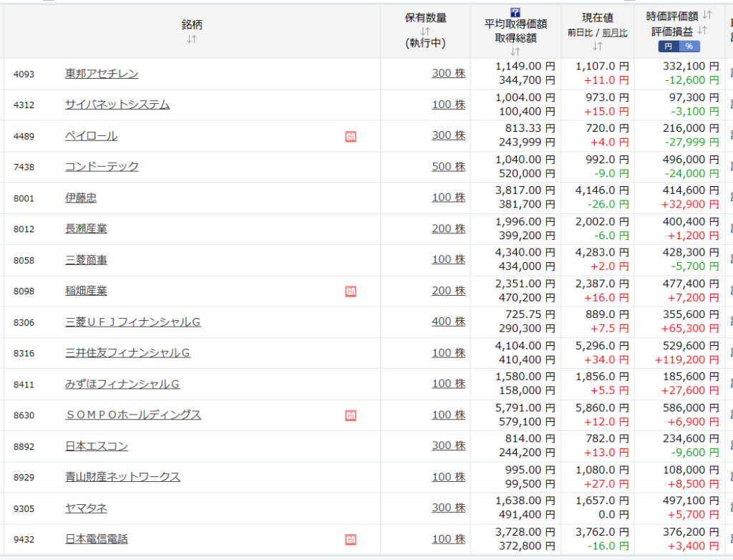
Task: Select stock code 8306
Action: [x=24, y=322]
